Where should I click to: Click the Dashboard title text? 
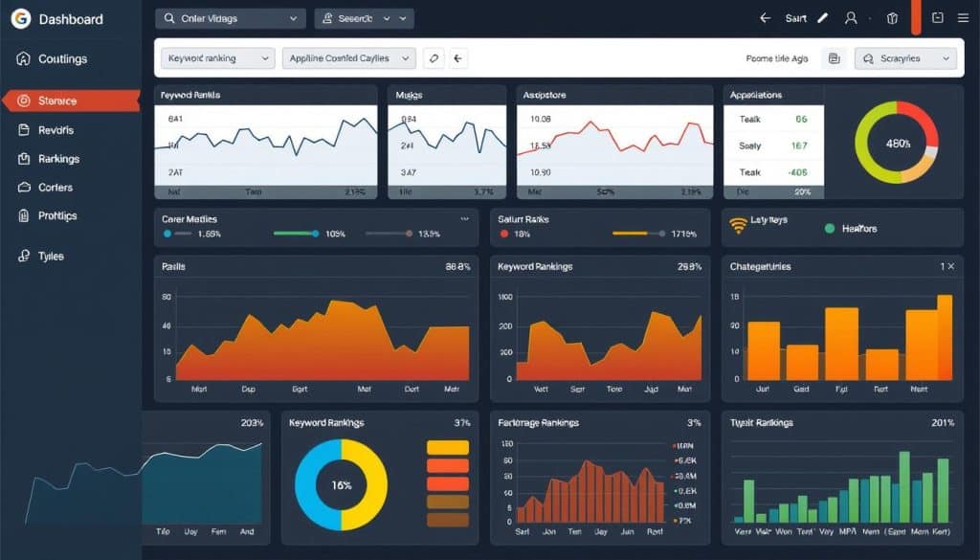tap(71, 19)
